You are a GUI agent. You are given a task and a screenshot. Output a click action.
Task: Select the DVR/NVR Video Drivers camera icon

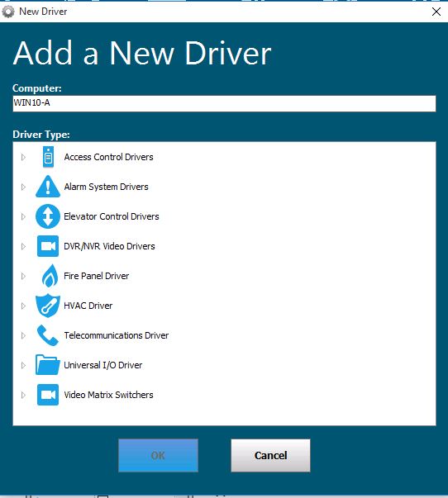point(48,246)
